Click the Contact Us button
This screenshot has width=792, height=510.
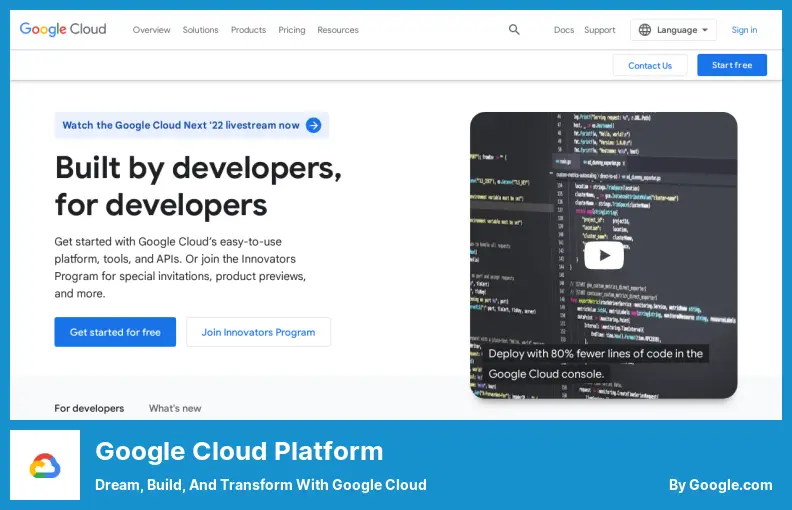[x=650, y=65]
